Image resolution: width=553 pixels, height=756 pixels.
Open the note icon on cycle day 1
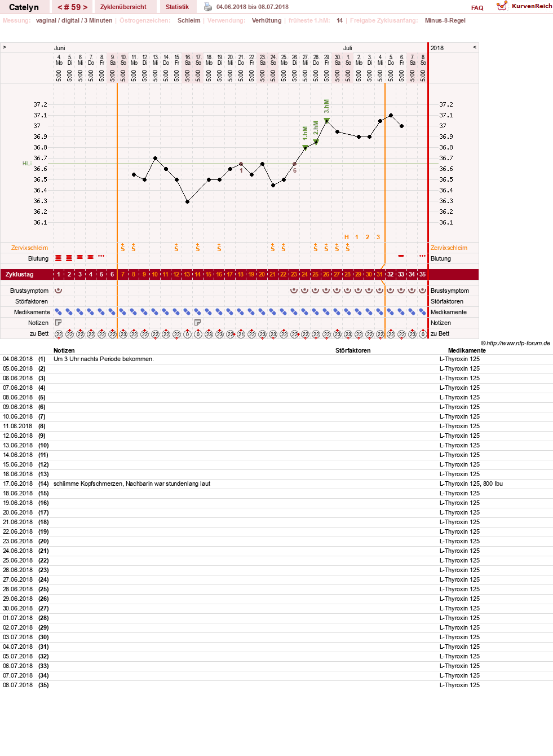(x=58, y=323)
